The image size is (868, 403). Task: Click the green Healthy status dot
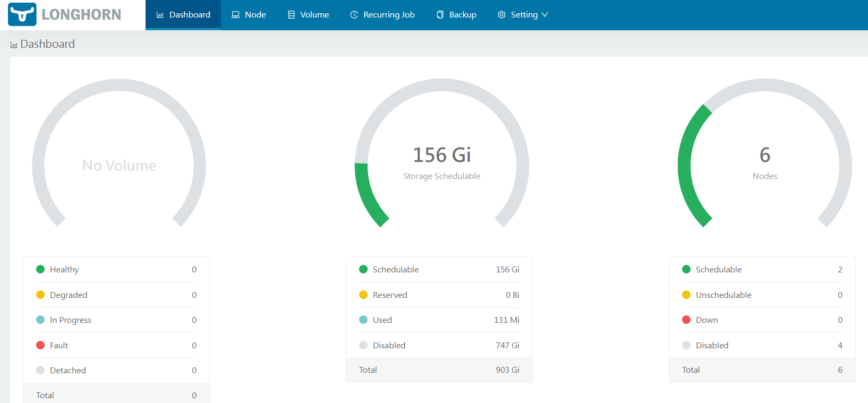40,269
